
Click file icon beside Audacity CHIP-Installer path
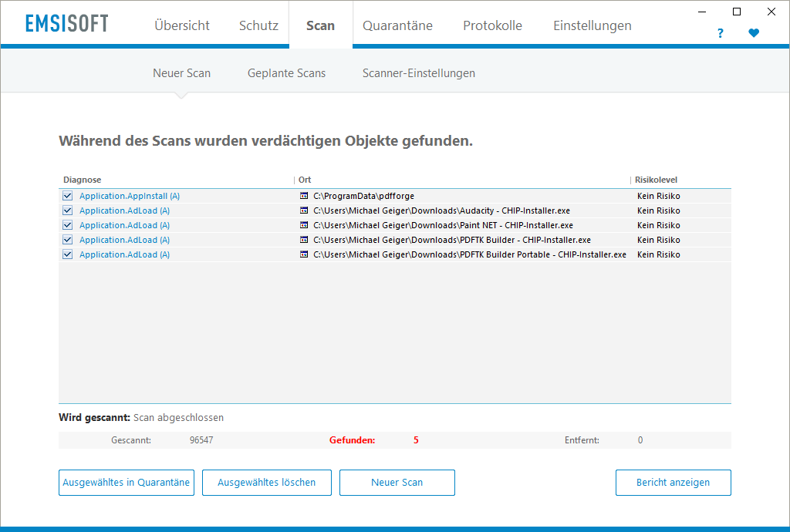tap(304, 210)
